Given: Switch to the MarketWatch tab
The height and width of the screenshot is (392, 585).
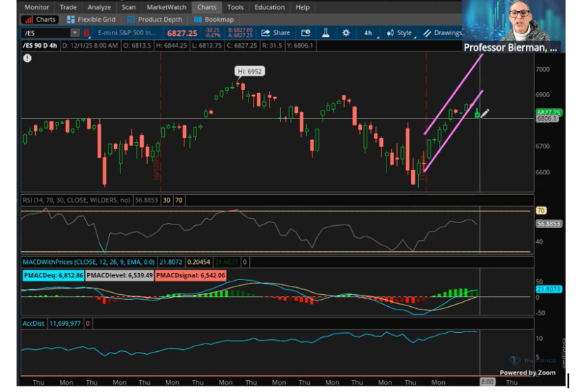Looking at the screenshot, I should click(166, 7).
